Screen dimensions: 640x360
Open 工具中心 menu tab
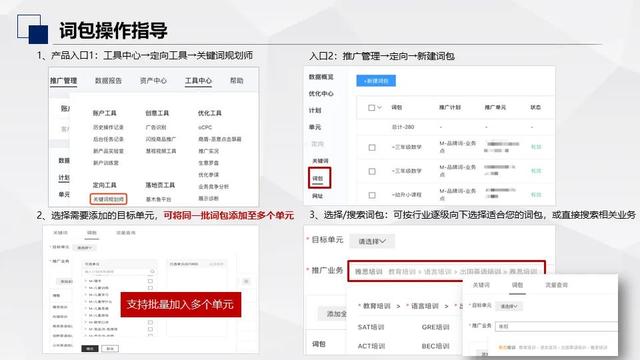198,81
